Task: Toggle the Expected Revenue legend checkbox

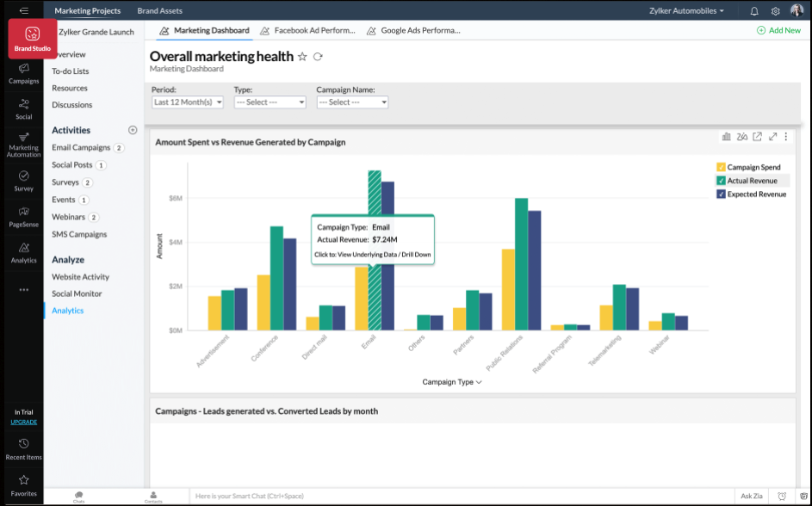Action: point(721,194)
